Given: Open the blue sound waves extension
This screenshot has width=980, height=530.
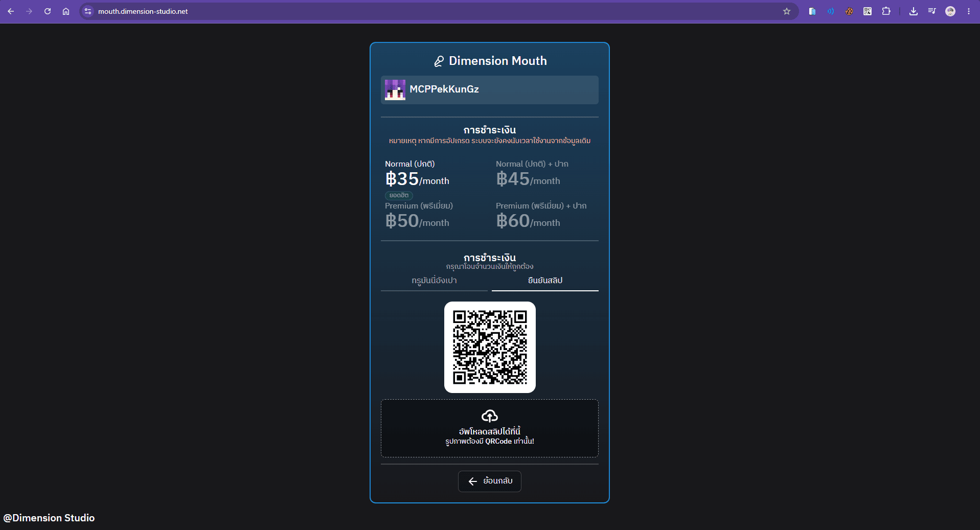Looking at the screenshot, I should tap(830, 11).
